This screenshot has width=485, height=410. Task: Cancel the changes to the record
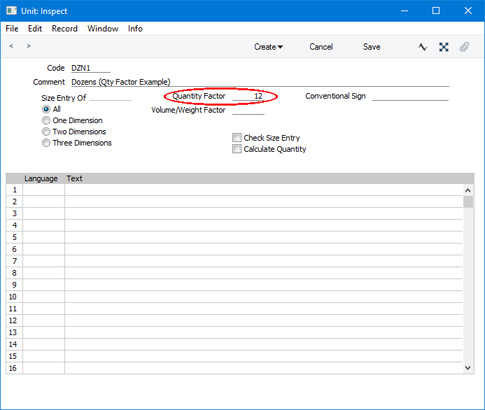[321, 47]
